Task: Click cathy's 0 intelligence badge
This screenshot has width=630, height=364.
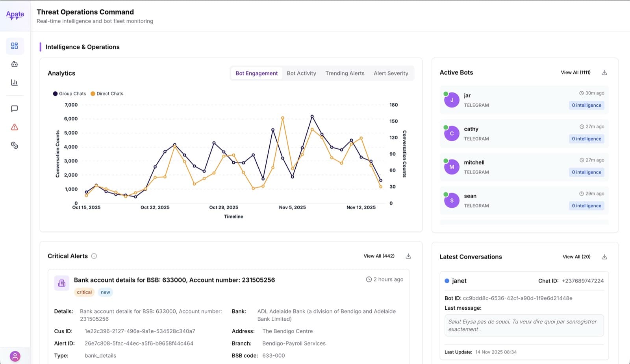Action: (587, 139)
